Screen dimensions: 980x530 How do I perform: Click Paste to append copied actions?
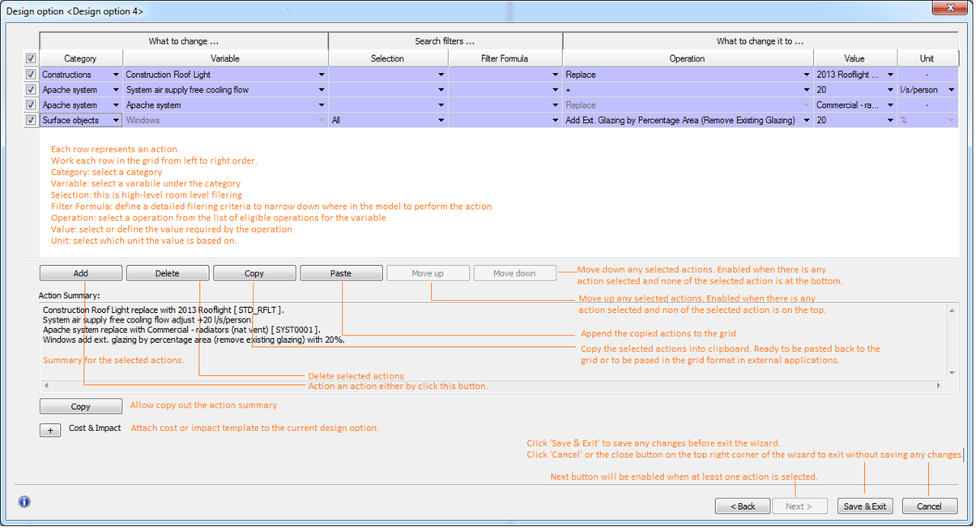tap(341, 273)
